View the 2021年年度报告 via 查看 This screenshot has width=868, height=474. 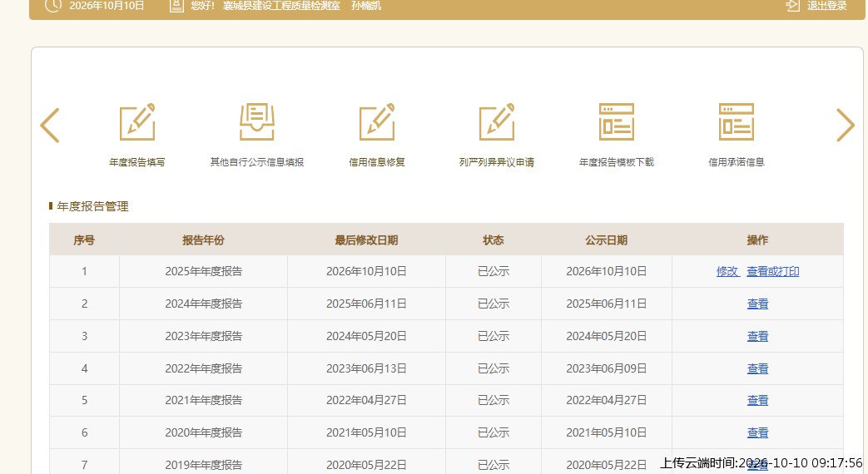[x=758, y=401]
